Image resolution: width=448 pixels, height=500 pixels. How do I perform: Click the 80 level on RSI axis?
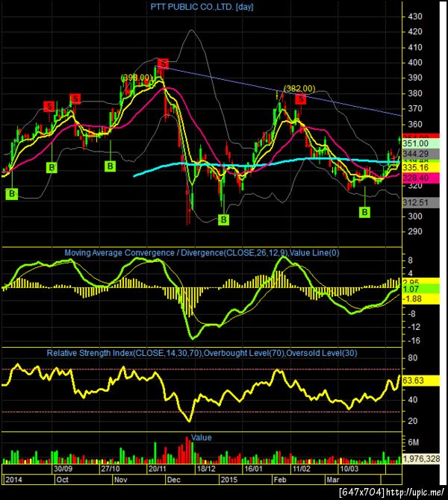tap(413, 357)
